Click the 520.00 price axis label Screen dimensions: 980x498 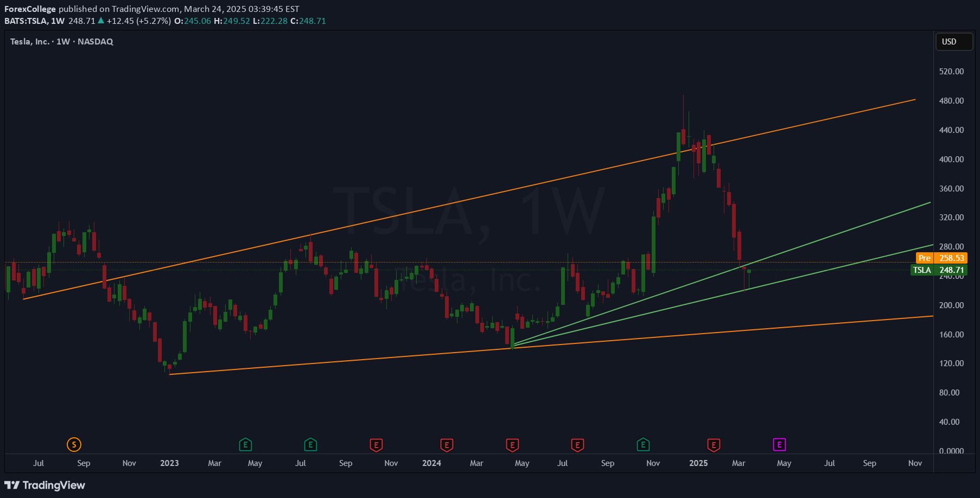click(952, 72)
